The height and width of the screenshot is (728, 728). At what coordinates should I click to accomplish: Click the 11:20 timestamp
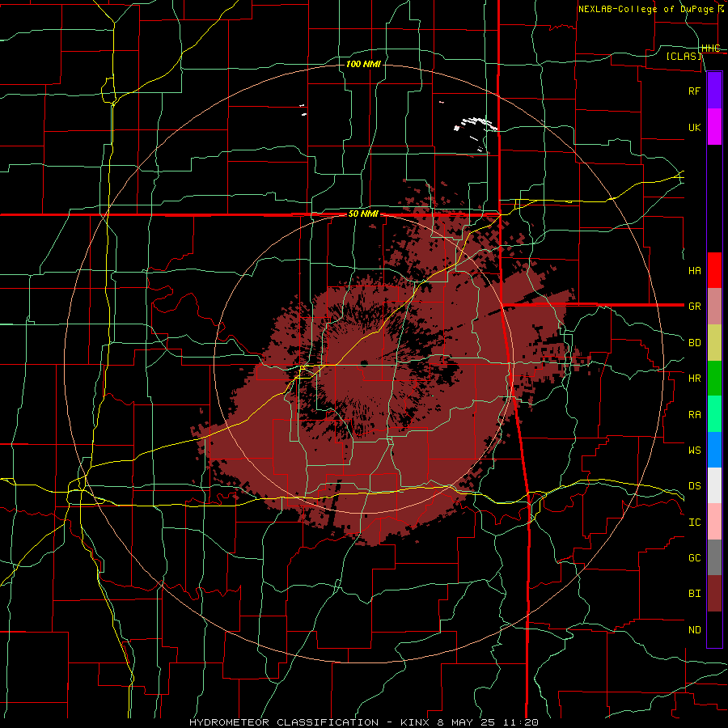[519, 722]
